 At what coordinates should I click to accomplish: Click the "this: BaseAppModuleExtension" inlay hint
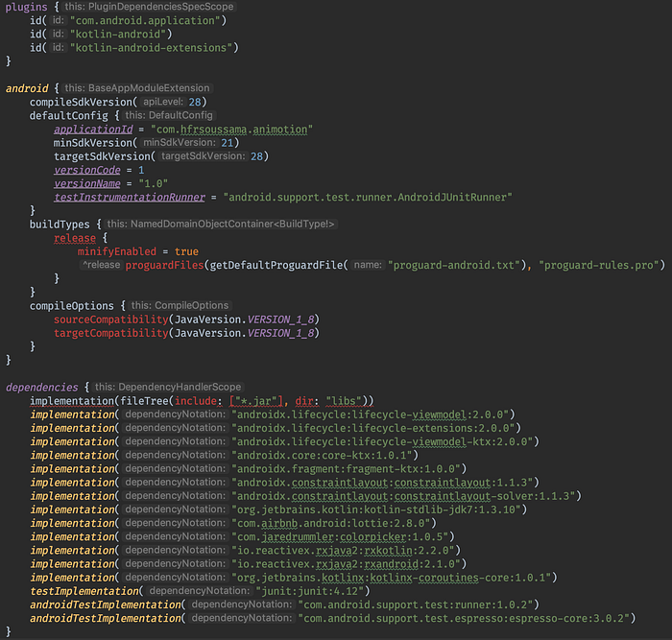point(137,88)
